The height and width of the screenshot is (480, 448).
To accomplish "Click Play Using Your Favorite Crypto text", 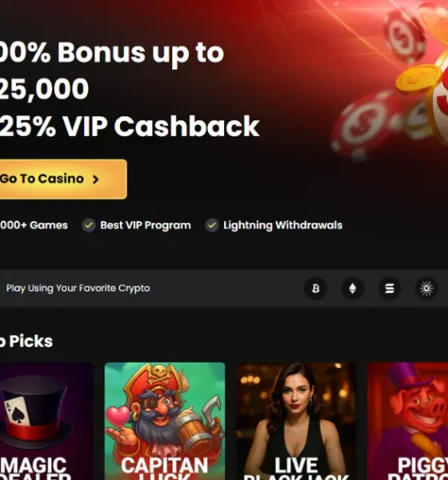I will coord(78,288).
